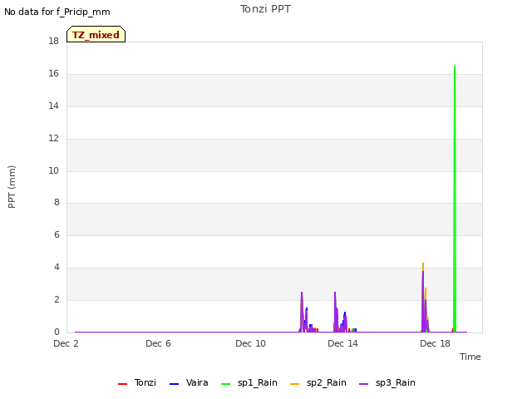Click the y-axis value 16
Viewport: 532px width, 399px height.
53,74
